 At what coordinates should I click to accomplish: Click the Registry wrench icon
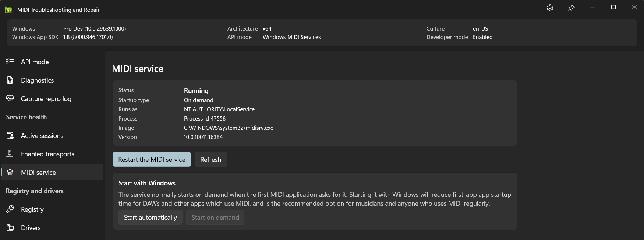tap(10, 209)
